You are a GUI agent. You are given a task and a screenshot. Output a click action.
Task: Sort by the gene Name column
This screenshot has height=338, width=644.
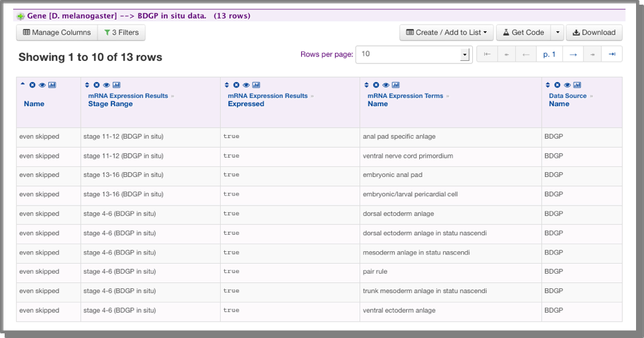pyautogui.click(x=23, y=85)
